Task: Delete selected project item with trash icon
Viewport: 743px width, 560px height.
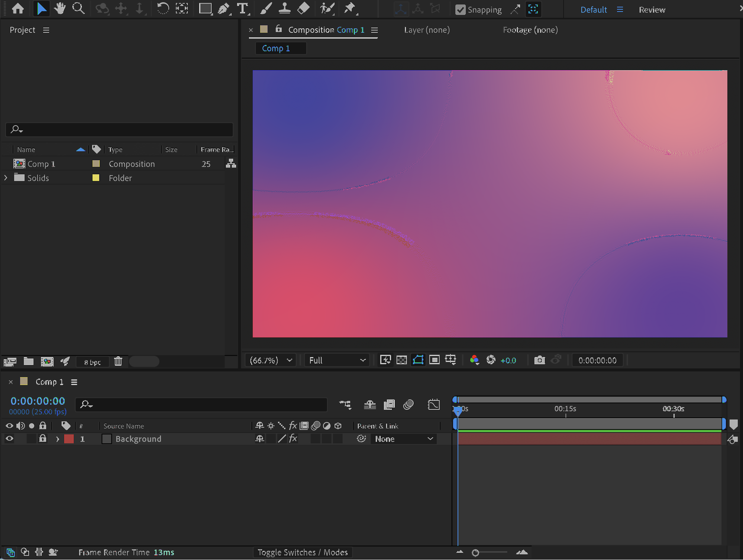Action: (118, 361)
